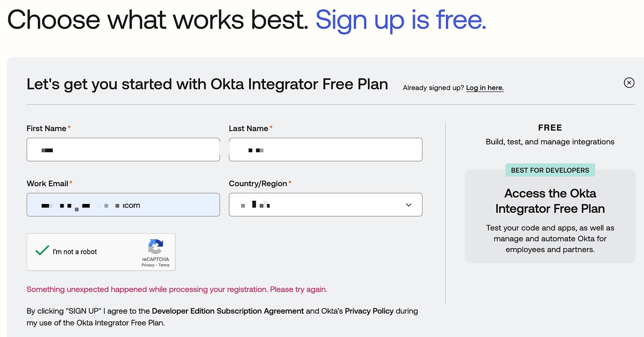The image size is (644, 337).
Task: Click the "Sign up is free." heading link
Action: [401, 20]
